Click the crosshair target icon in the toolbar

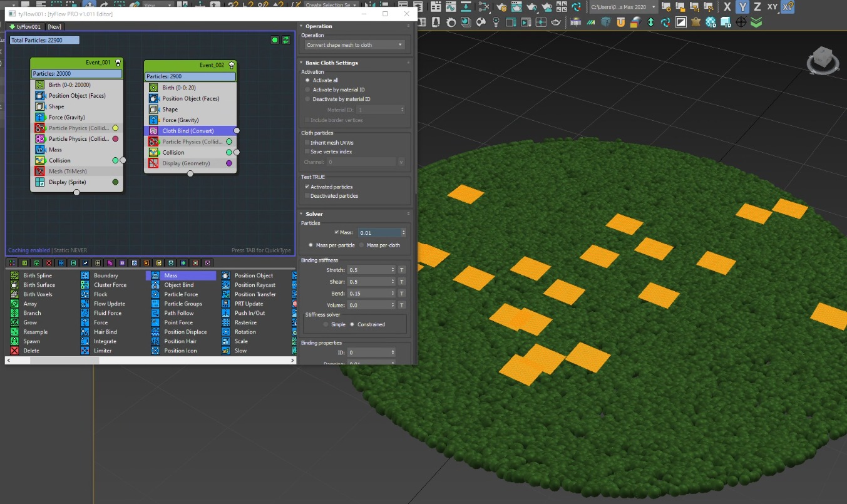coord(741,23)
